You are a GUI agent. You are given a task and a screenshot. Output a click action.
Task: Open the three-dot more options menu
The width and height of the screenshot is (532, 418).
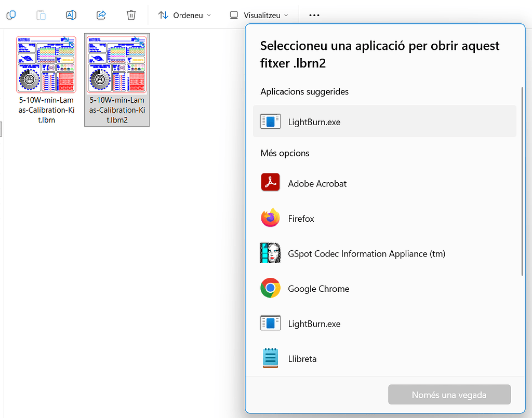click(x=314, y=15)
